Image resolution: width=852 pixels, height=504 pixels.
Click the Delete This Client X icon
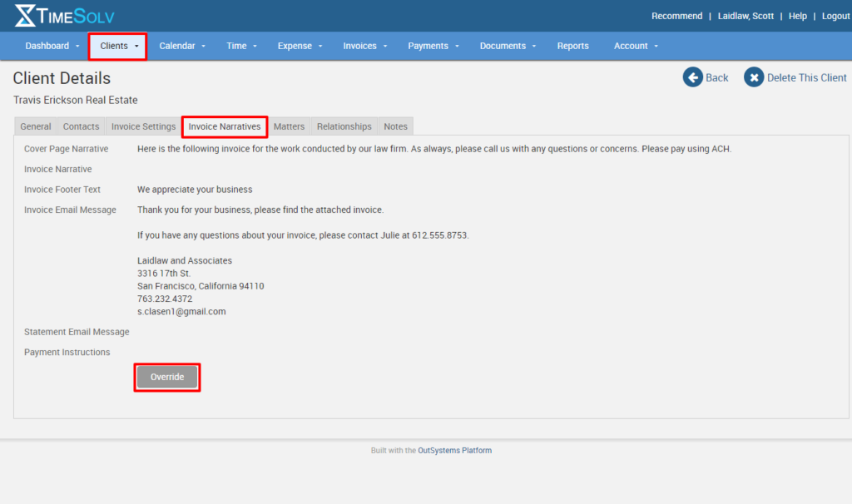tap(754, 77)
